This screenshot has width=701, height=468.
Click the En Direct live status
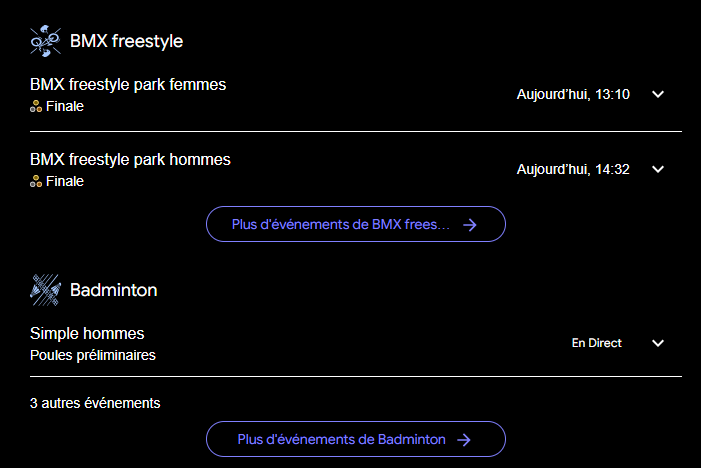click(x=596, y=343)
